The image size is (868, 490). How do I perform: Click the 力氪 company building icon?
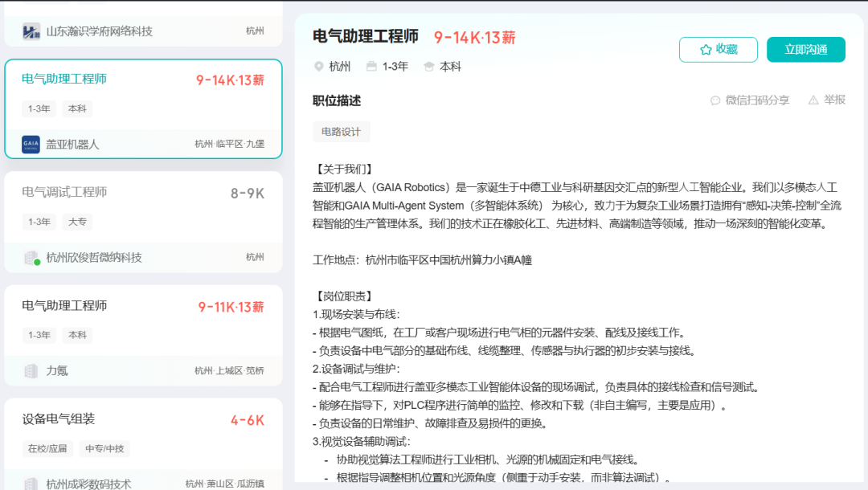pyautogui.click(x=31, y=371)
